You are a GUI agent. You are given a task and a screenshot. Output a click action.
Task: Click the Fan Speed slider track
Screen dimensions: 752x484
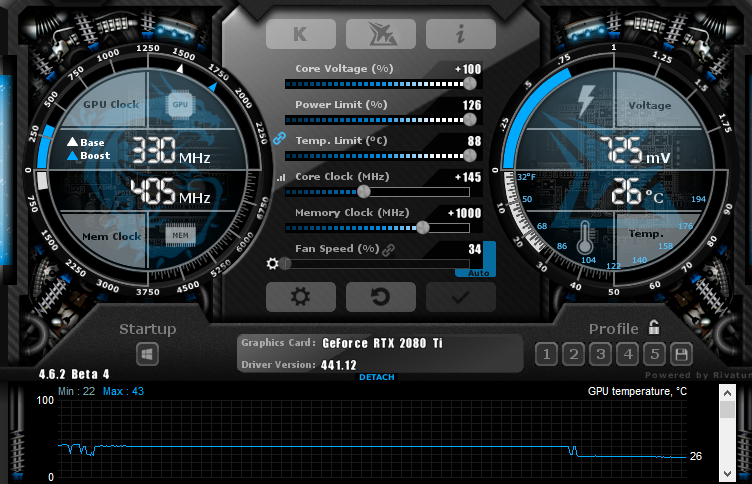(377, 264)
